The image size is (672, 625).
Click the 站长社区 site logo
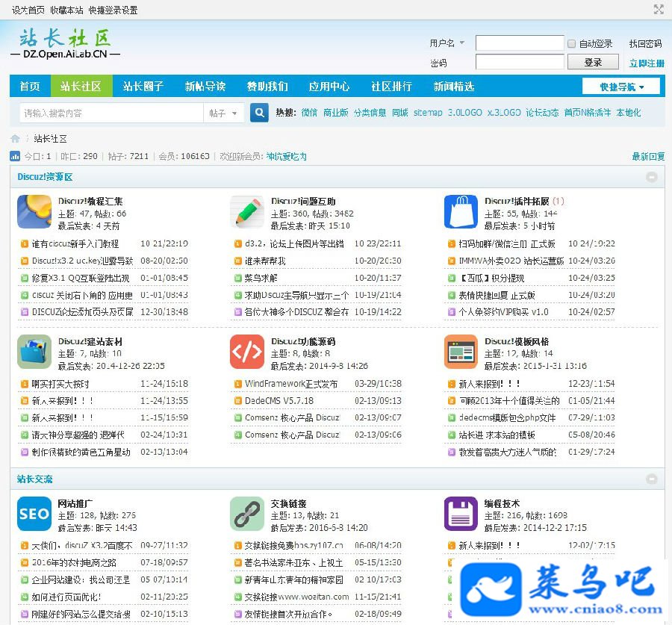(x=65, y=43)
